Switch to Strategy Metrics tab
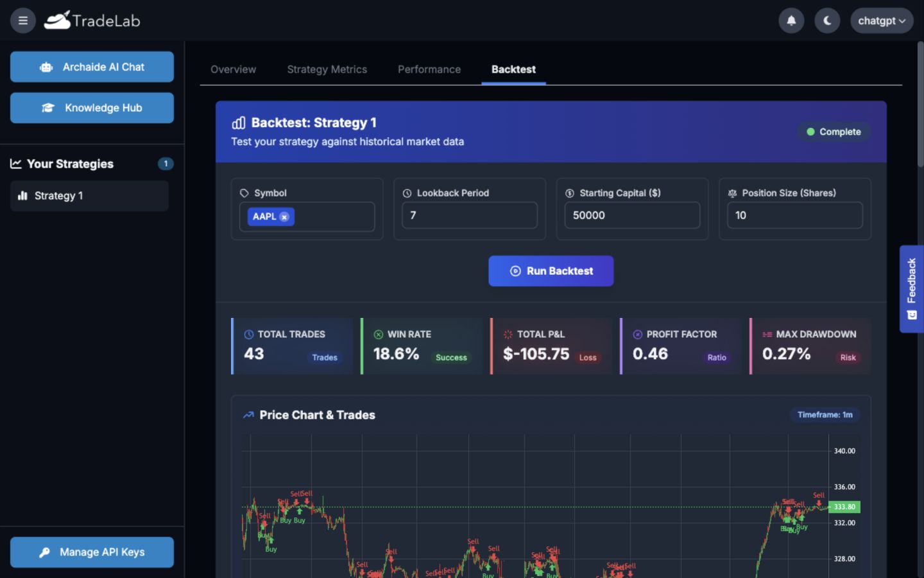This screenshot has width=924, height=578. pos(327,69)
